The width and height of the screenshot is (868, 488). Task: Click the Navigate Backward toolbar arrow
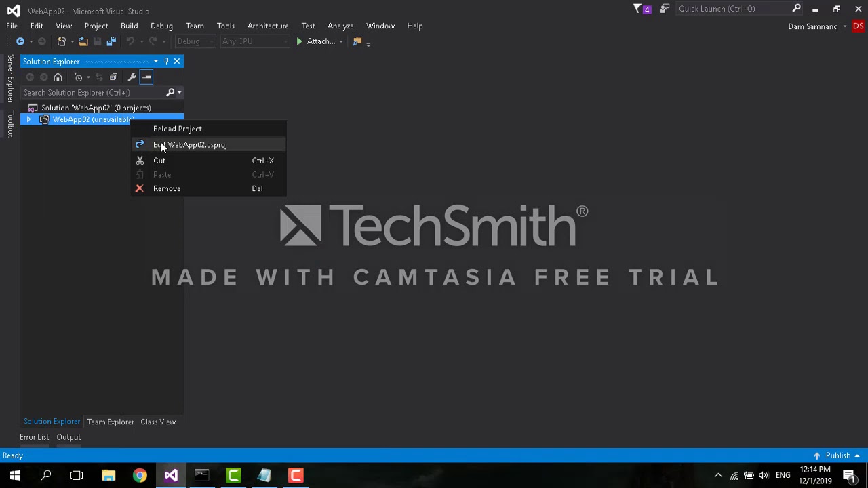tap(20, 41)
